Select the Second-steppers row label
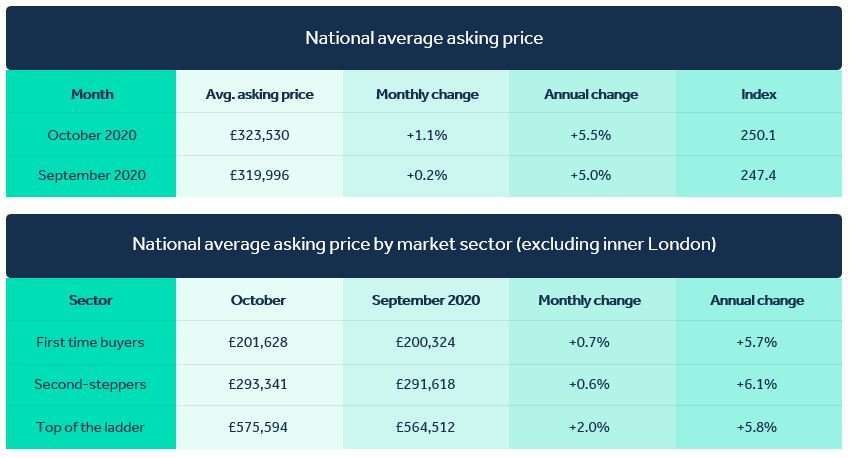The image size is (849, 458). click(x=90, y=384)
